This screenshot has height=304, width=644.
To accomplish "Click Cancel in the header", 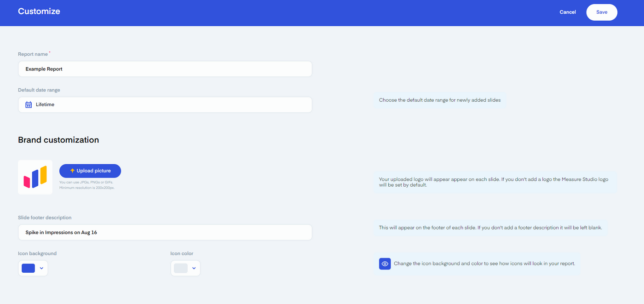I will [568, 12].
